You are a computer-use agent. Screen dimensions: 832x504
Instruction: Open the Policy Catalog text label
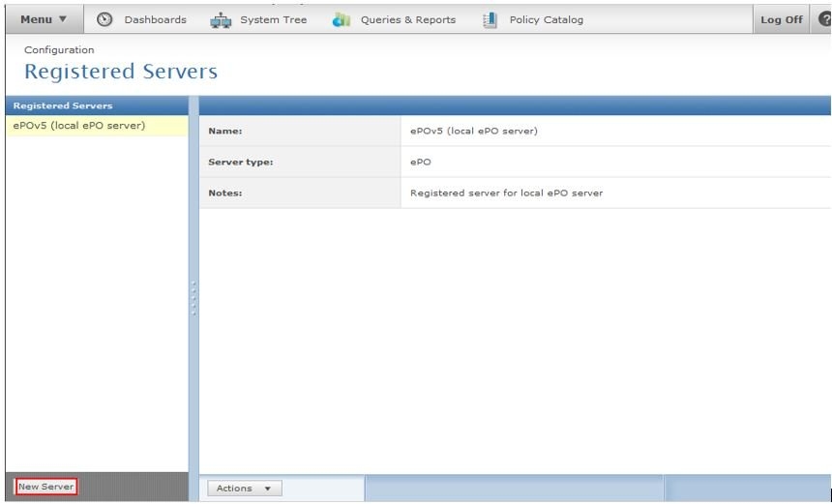[x=546, y=20]
